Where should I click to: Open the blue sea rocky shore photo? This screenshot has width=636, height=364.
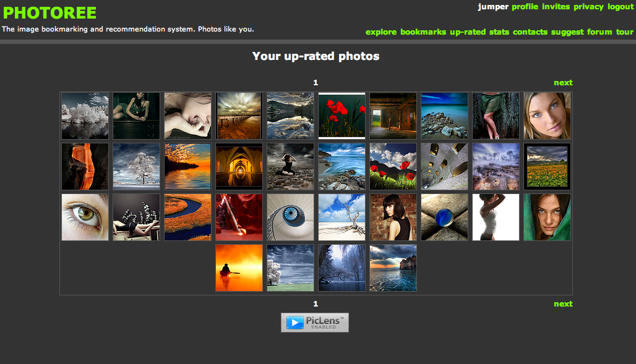445,116
